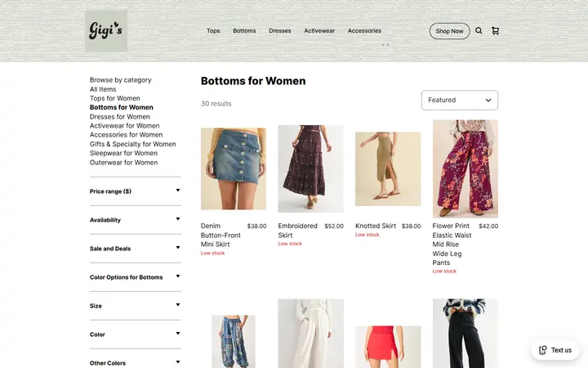The height and width of the screenshot is (368, 588).
Task: Go to Activewear for Women category
Action: click(x=124, y=126)
